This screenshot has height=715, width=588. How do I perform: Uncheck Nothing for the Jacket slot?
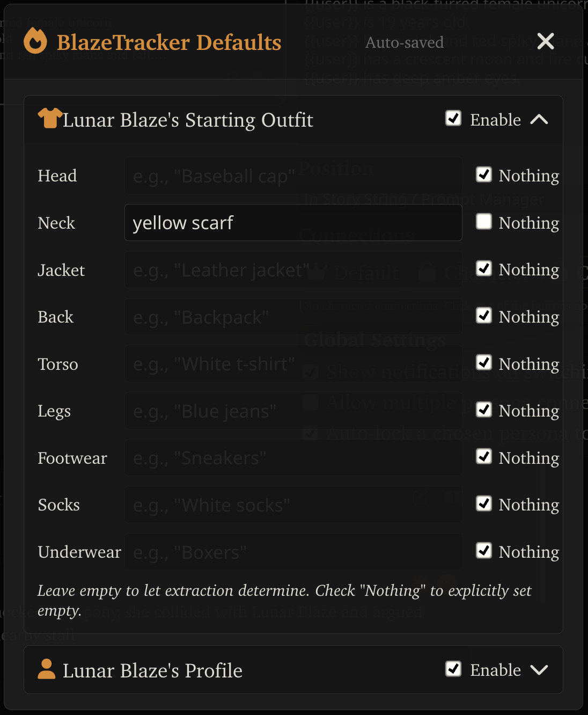pyautogui.click(x=484, y=268)
